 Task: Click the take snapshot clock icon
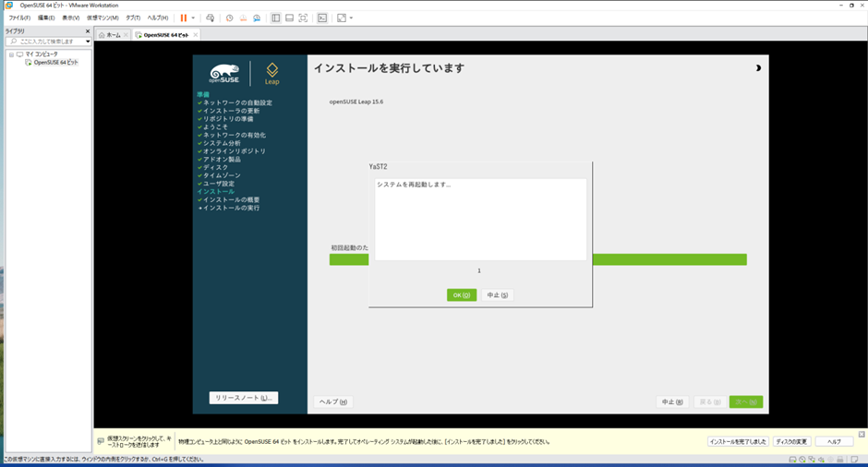pos(229,18)
